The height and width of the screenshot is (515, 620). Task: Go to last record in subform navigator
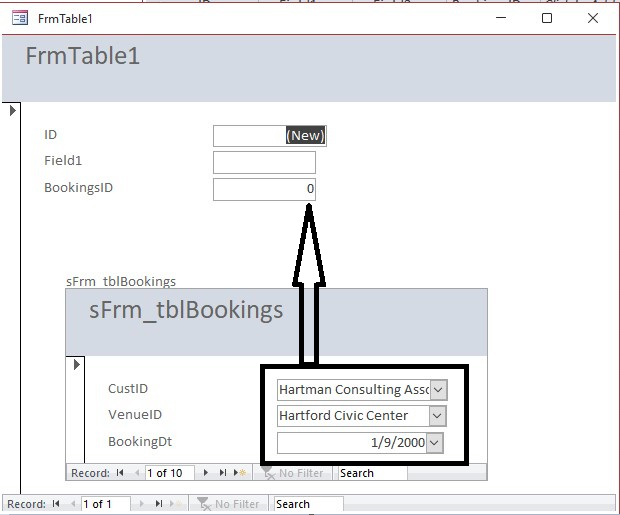tap(223, 473)
